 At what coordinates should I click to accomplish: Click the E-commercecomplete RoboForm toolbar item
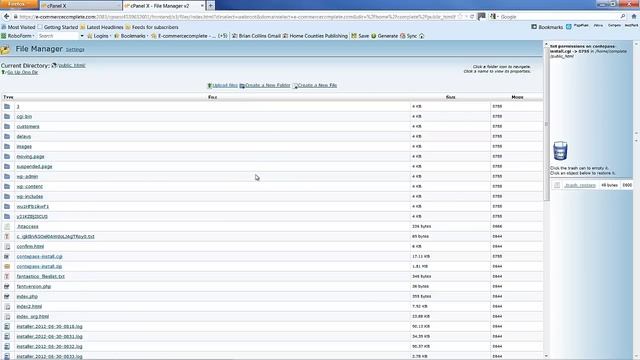click(x=189, y=36)
